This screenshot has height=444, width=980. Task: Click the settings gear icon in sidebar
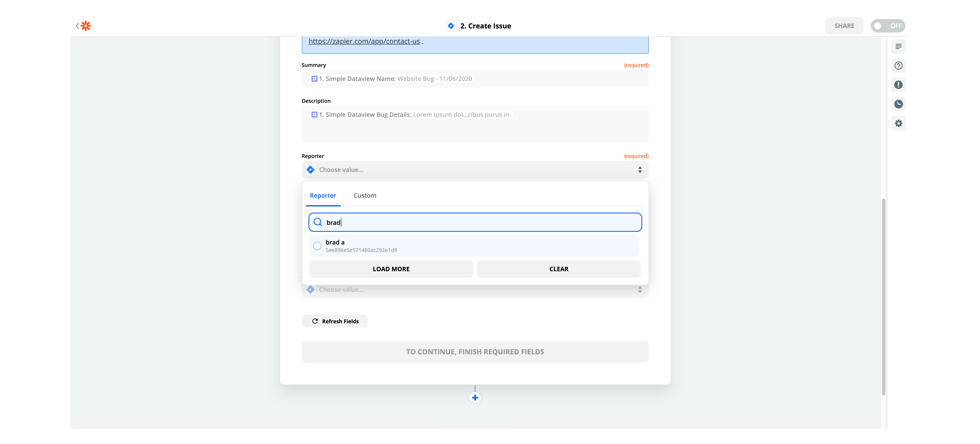(x=899, y=123)
